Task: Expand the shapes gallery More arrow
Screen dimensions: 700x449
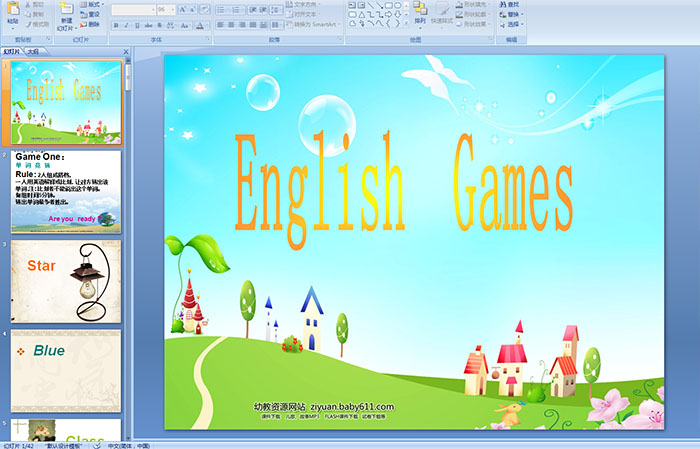Action: coord(406,23)
